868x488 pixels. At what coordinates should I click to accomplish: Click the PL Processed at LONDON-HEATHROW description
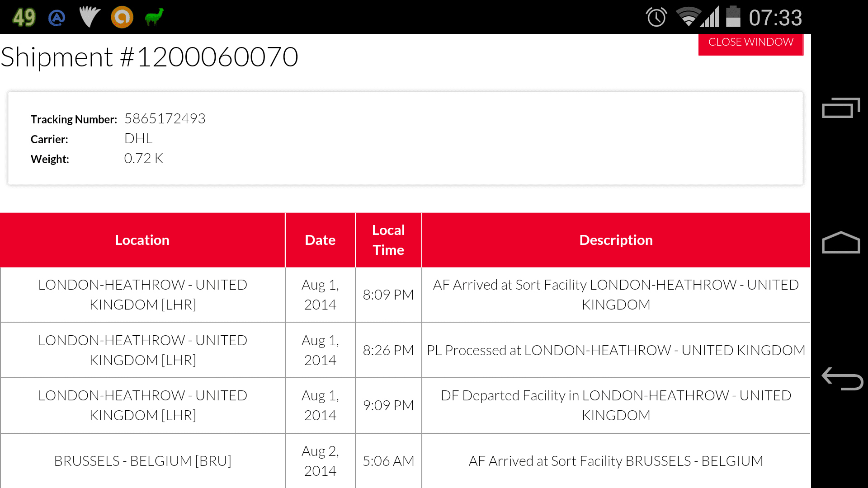(616, 350)
